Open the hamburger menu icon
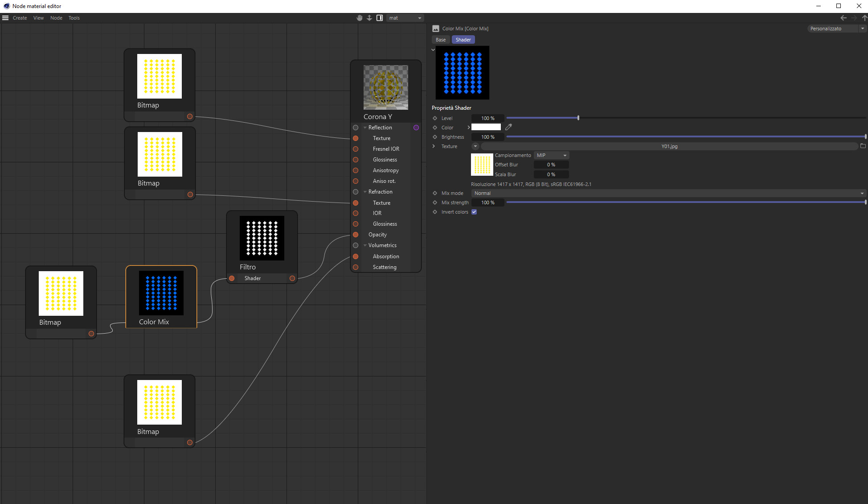 [5, 18]
